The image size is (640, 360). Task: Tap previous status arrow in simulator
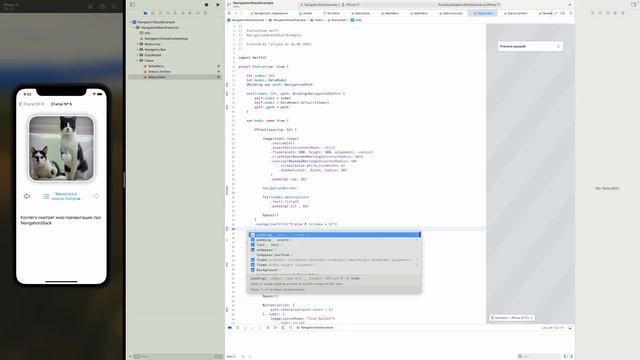click(x=27, y=196)
